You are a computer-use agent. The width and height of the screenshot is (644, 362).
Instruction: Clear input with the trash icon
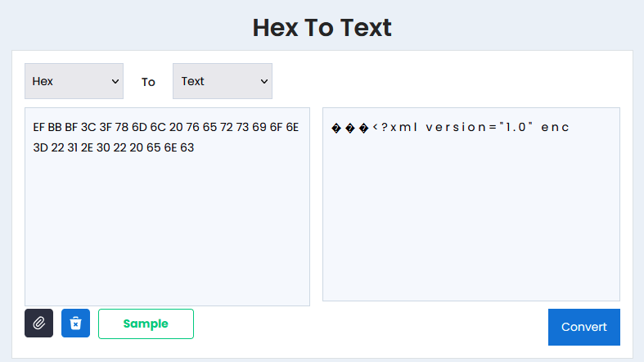click(x=75, y=323)
